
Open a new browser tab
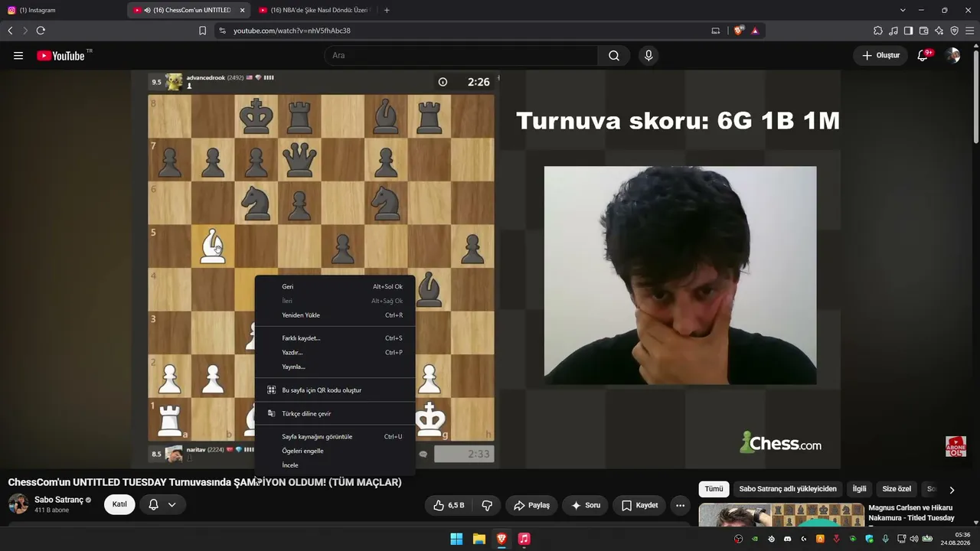[387, 10]
